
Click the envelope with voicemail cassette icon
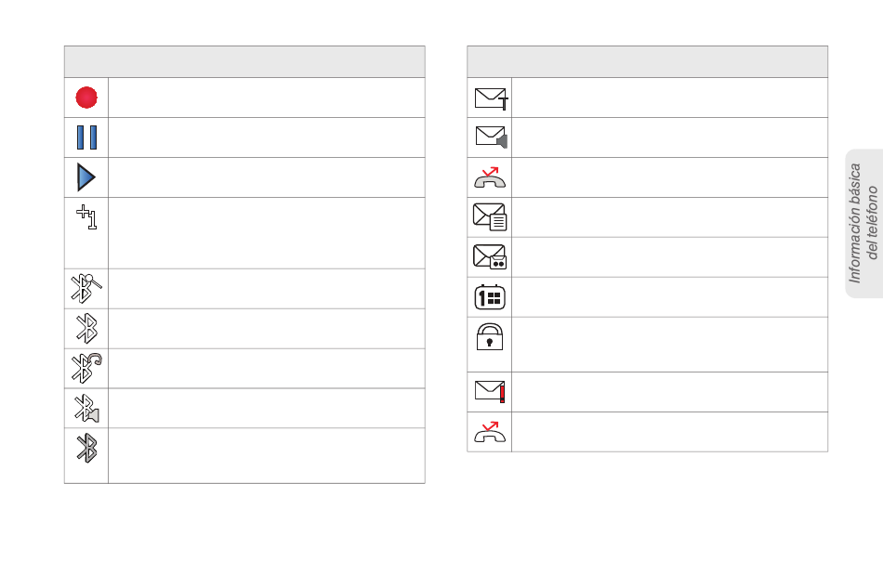click(490, 257)
